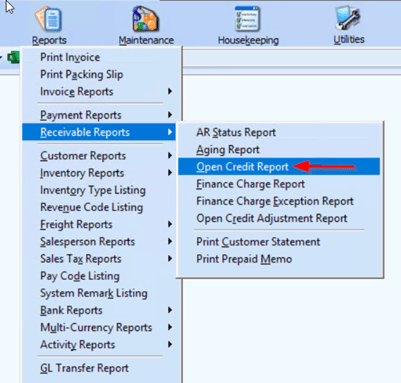Choose Print Prepaid Memo
The width and height of the screenshot is (401, 383).
(x=279, y=259)
